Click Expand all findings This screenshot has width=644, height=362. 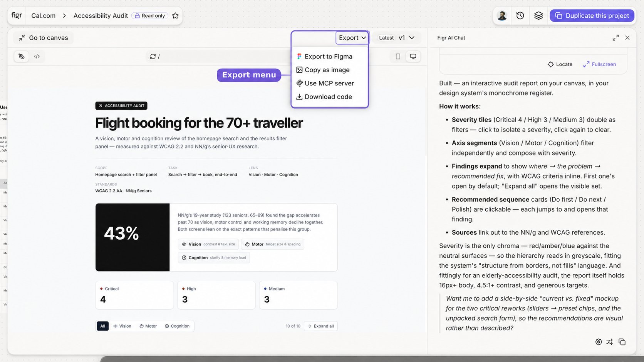pos(321,326)
